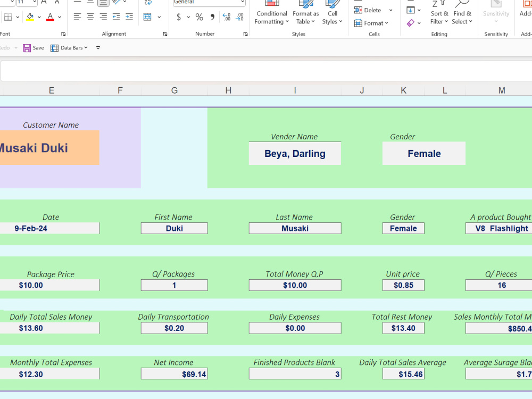The height and width of the screenshot is (399, 532).
Task: Select the Unit price cell $0.85
Action: [x=403, y=285]
